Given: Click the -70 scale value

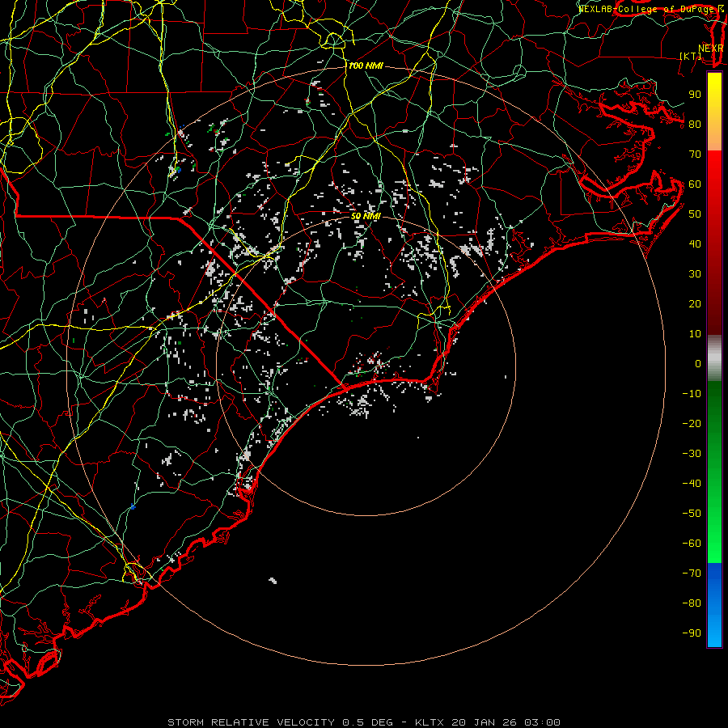Looking at the screenshot, I should [x=692, y=574].
